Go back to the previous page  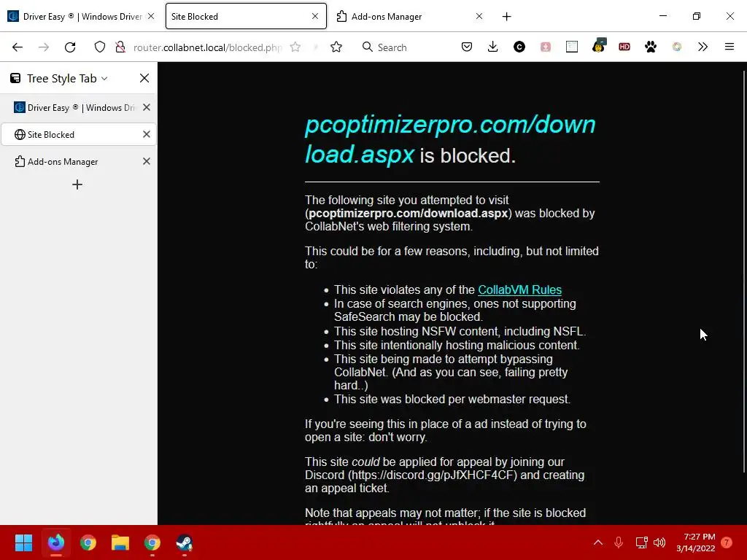[18, 47]
